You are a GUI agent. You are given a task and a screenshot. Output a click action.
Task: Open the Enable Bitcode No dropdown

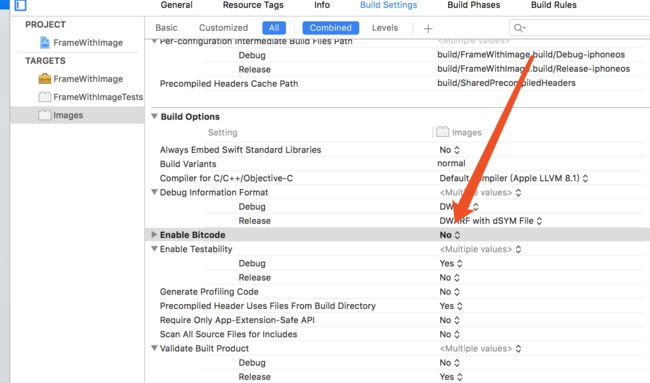tap(450, 235)
